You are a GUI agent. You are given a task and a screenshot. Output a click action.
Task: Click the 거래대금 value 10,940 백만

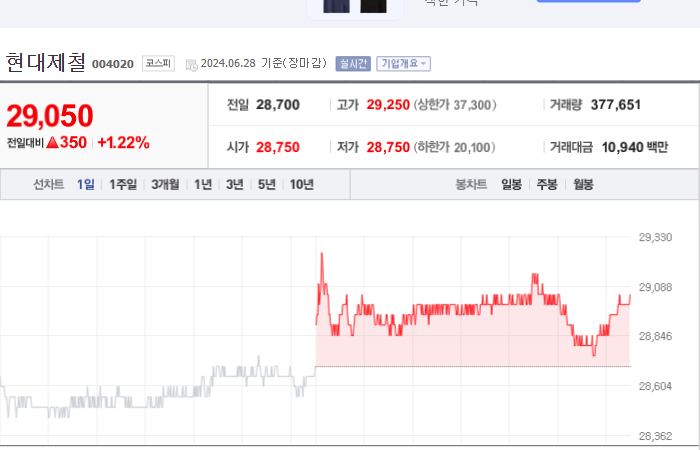(x=635, y=147)
